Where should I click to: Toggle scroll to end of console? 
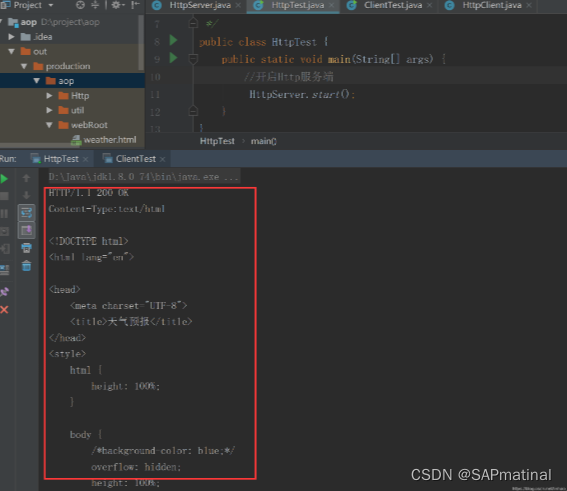[26, 230]
